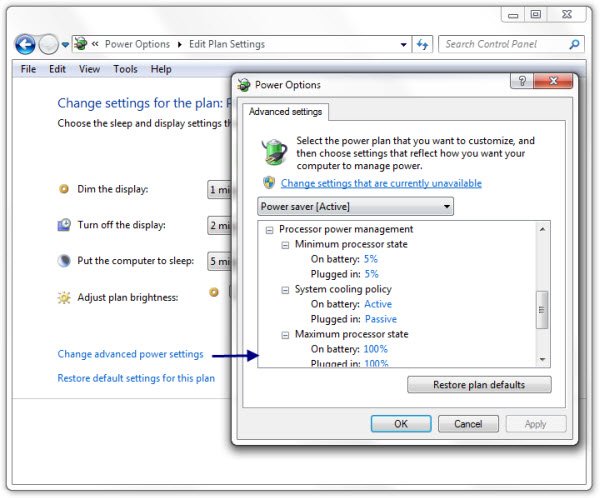This screenshot has width=600, height=498.
Task: Click Cancel in Power Options dialog
Action: pos(468,424)
